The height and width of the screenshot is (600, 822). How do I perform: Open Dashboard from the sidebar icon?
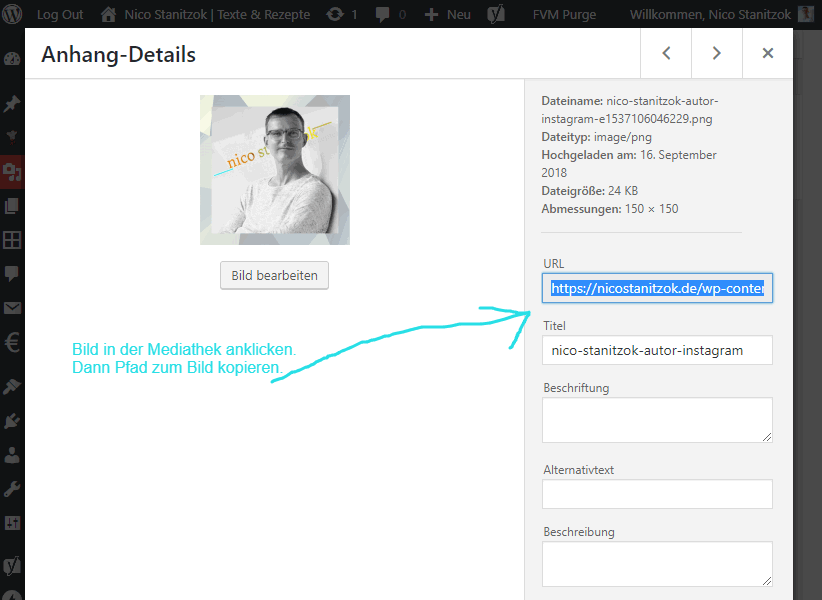pos(12,58)
